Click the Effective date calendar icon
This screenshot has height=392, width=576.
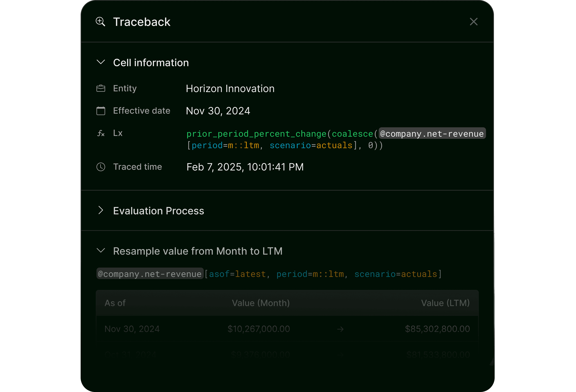101,111
